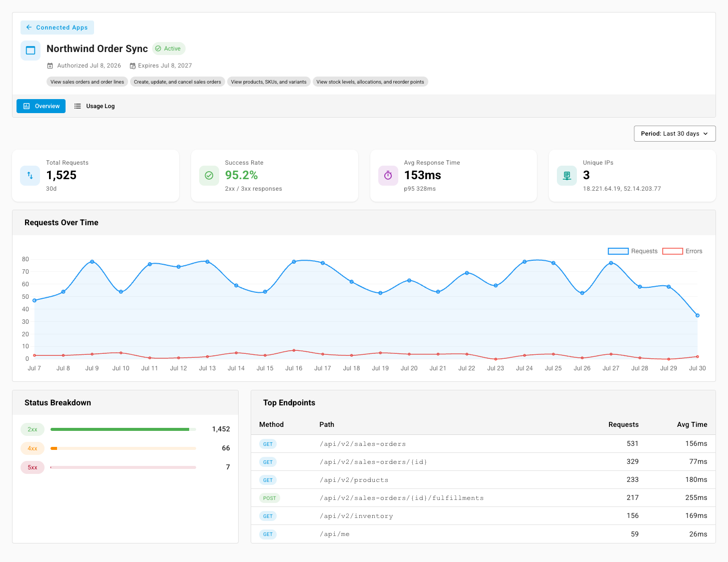Viewport: 728px width, 562px height.
Task: Click the GET badge for /api/v2/products
Action: [268, 480]
